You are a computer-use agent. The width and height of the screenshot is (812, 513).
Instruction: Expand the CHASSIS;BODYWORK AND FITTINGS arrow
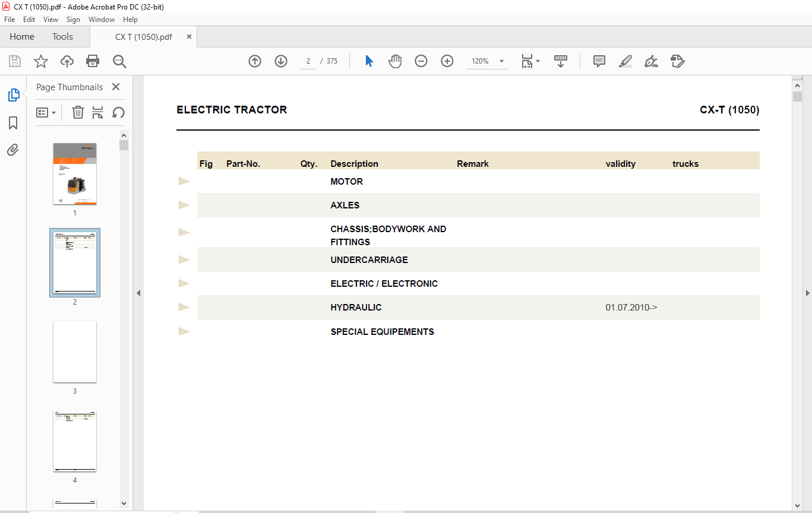184,232
